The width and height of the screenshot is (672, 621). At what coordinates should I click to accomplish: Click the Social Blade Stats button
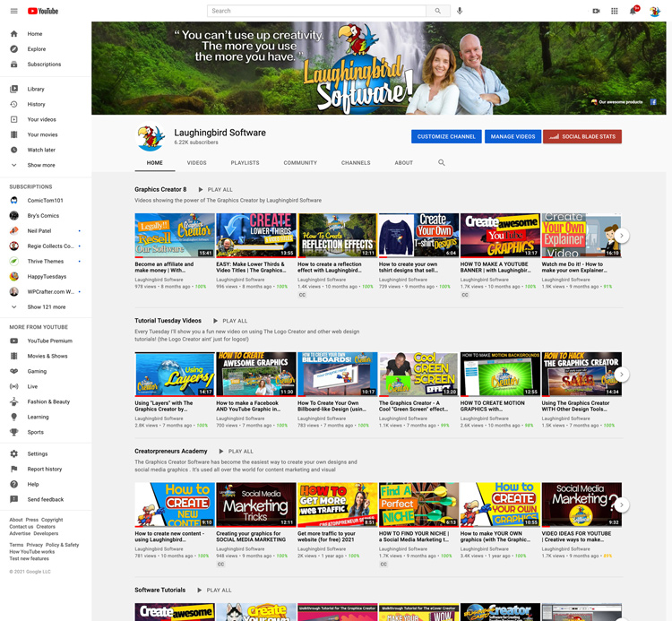(x=582, y=136)
